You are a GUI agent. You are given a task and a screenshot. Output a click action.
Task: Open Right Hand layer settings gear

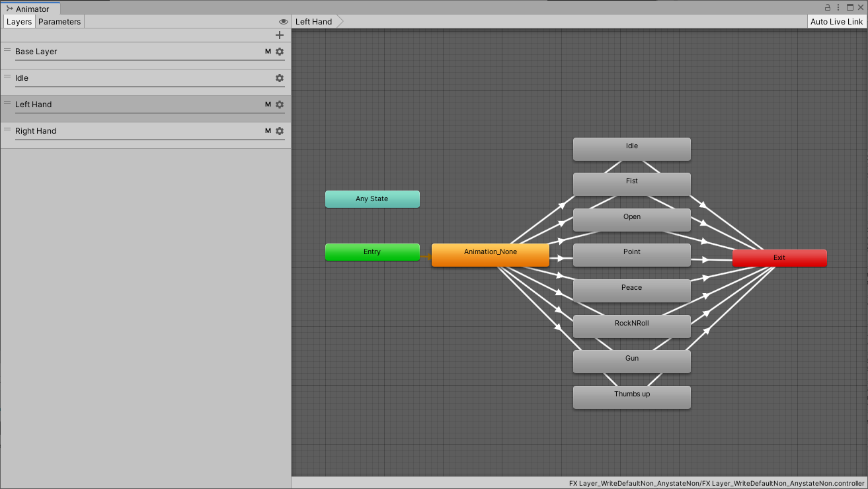(x=280, y=131)
